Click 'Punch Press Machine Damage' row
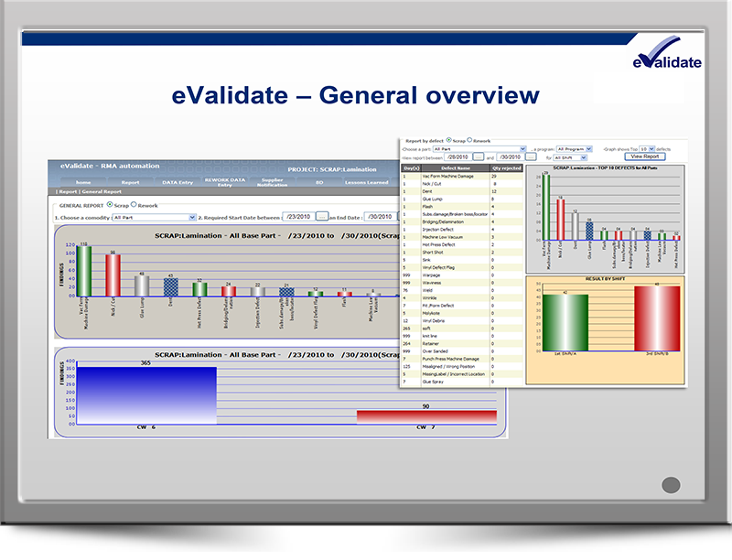Screen dimensions: 732x560 point(462,359)
